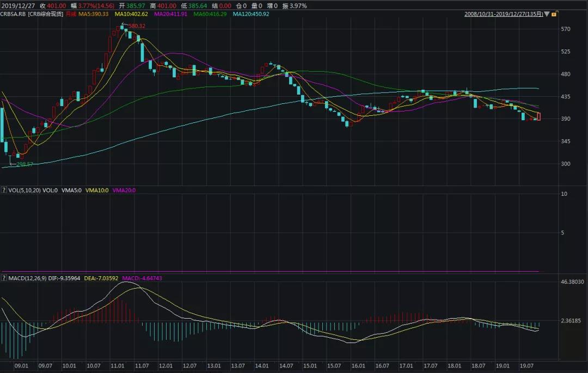Image resolution: width=588 pixels, height=373 pixels.
Task: Click the amplitude value 3.97%
Action: pyautogui.click(x=298, y=5)
